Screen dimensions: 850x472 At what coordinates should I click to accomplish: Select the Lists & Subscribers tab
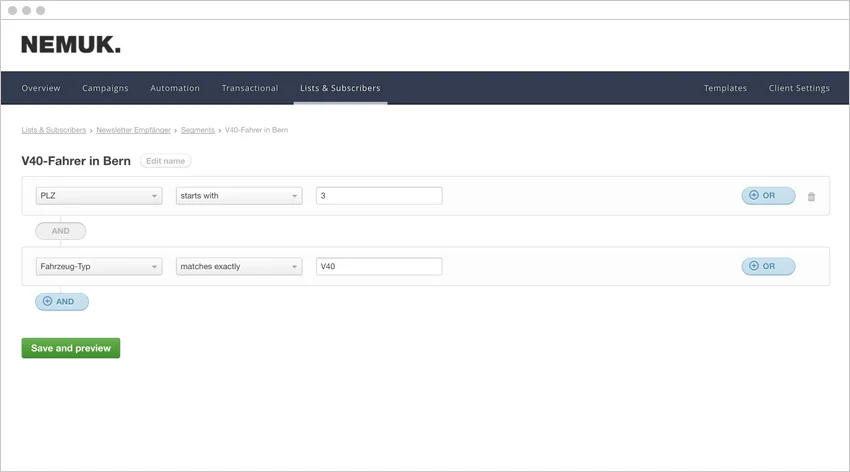[340, 88]
